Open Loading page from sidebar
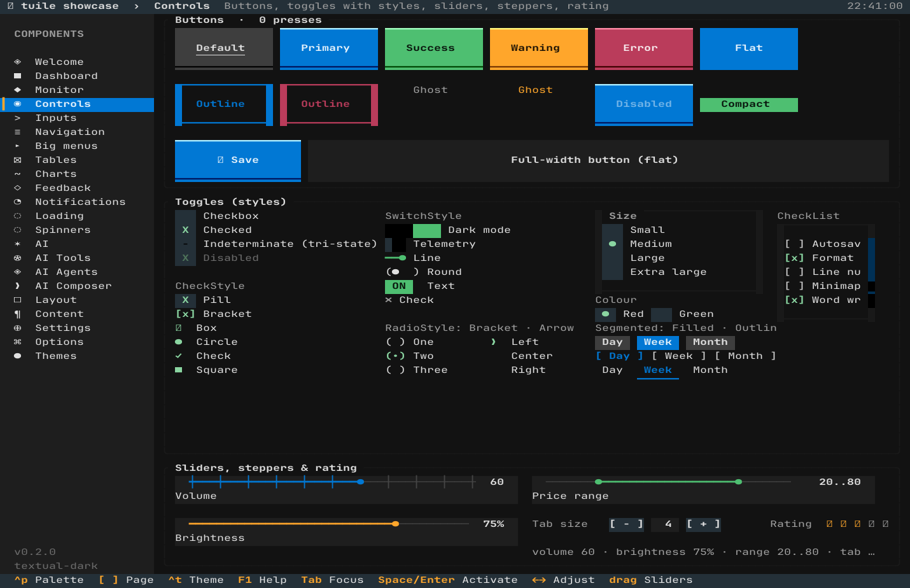The image size is (910, 588). pyautogui.click(x=78, y=216)
